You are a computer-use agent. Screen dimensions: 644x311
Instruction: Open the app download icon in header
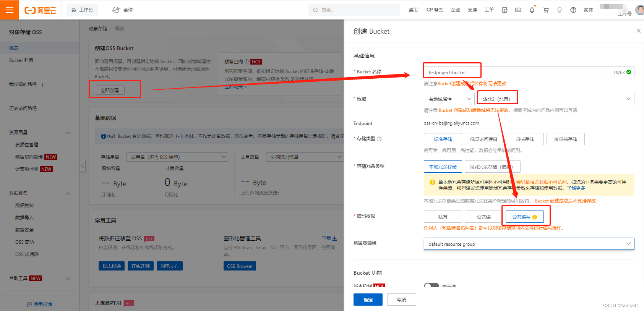(504, 10)
